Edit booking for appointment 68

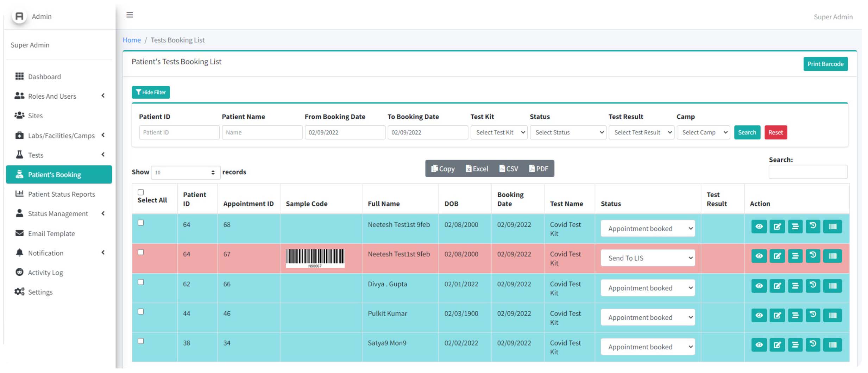click(x=777, y=226)
